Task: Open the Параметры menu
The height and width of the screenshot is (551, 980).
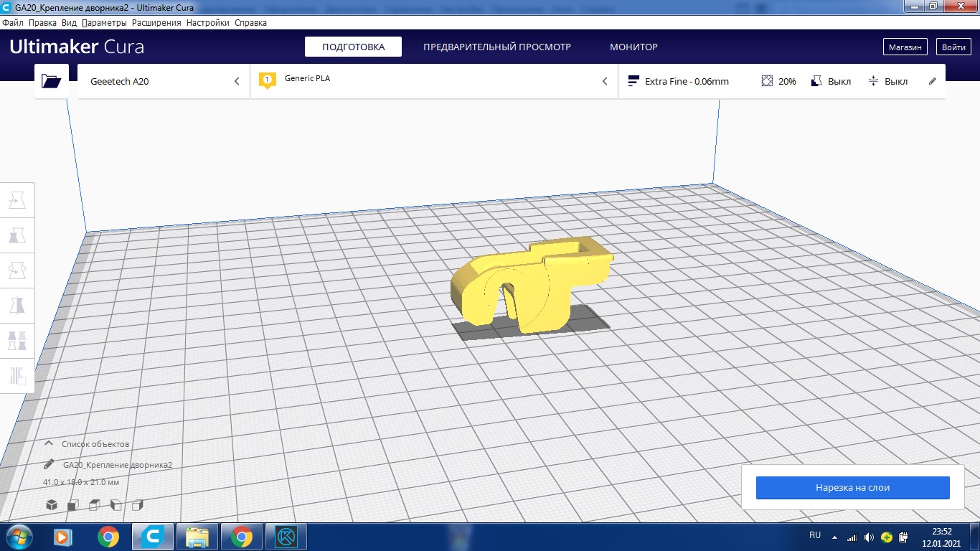Action: [x=104, y=22]
